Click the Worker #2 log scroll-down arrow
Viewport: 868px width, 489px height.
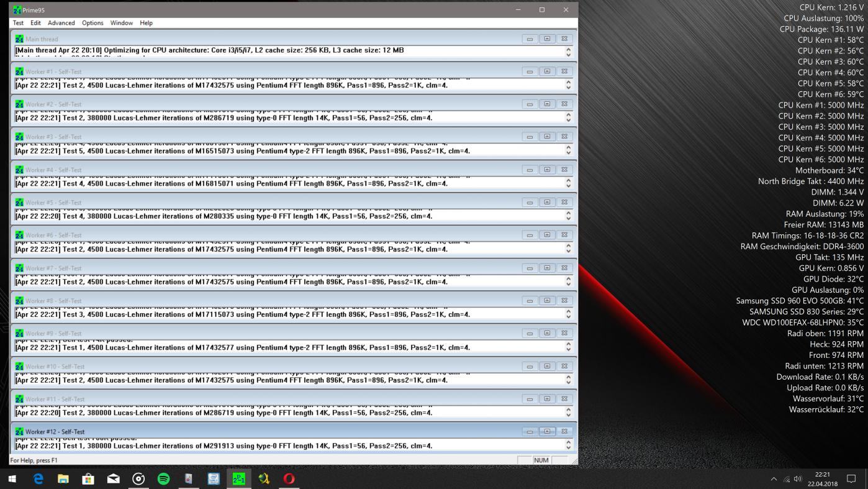(x=568, y=120)
